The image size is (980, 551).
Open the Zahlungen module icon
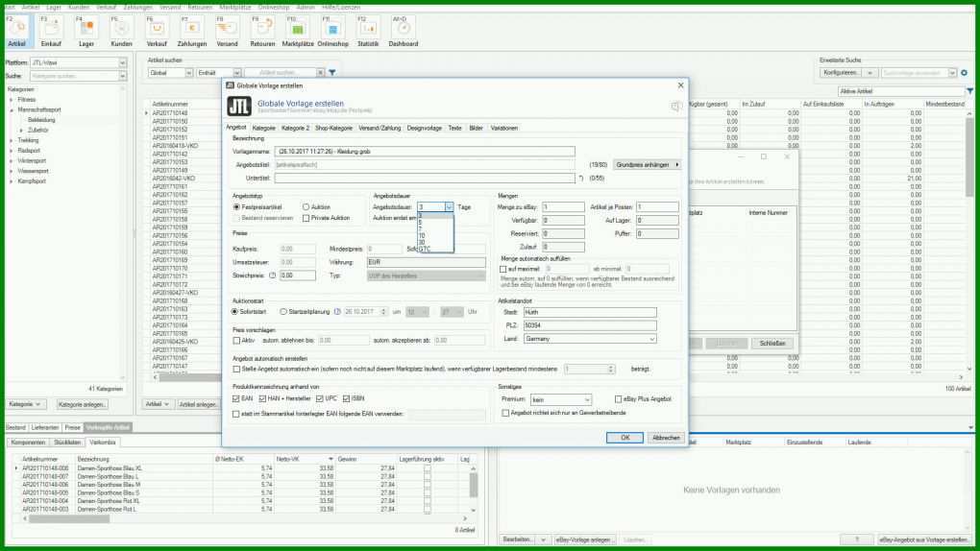pyautogui.click(x=192, y=32)
